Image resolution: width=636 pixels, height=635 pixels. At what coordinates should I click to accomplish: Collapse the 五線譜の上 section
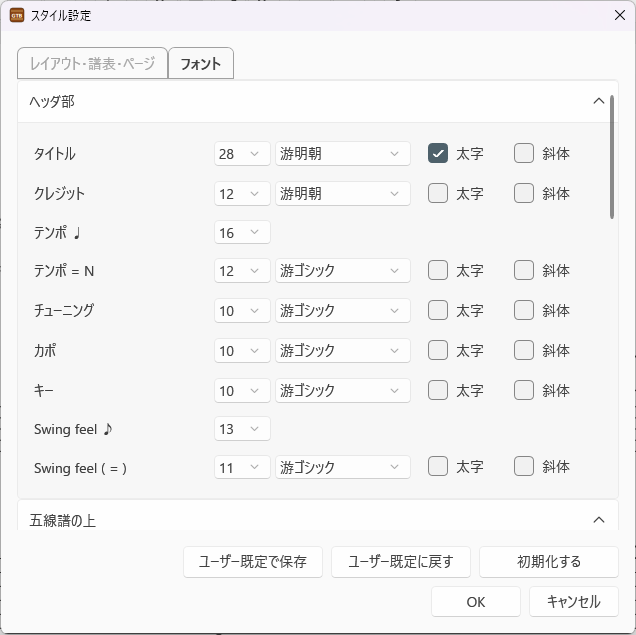(599, 520)
